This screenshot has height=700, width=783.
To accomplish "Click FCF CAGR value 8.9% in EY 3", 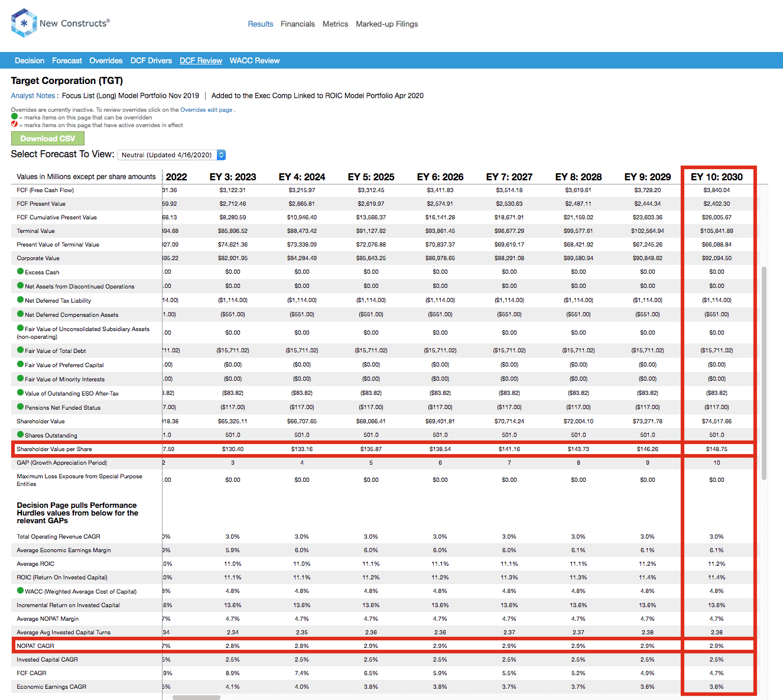I will click(233, 673).
